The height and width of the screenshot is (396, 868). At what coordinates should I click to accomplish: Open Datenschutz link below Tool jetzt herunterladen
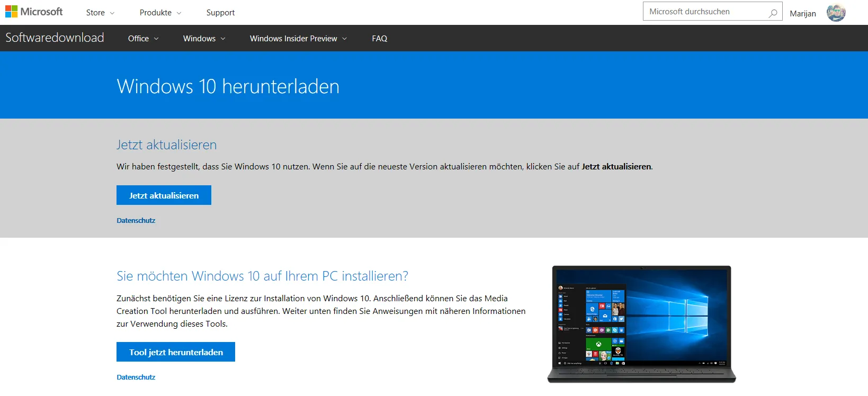(136, 377)
